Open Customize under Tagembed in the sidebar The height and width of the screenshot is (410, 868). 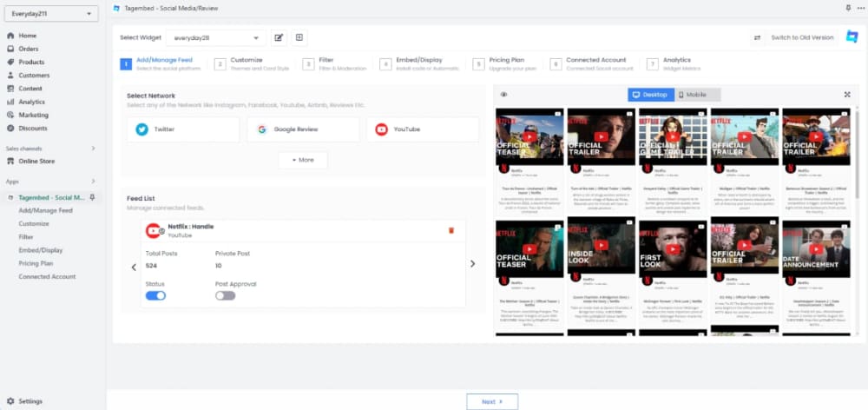pos(34,224)
